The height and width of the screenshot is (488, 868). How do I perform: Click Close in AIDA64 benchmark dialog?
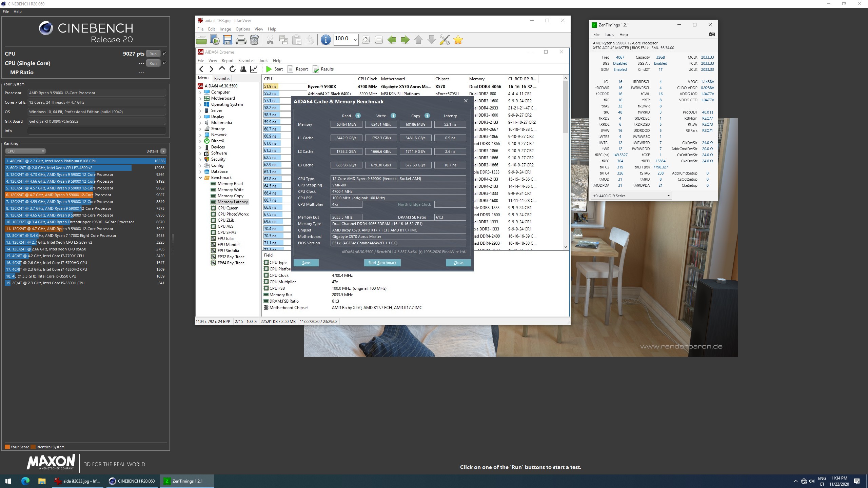[458, 263]
